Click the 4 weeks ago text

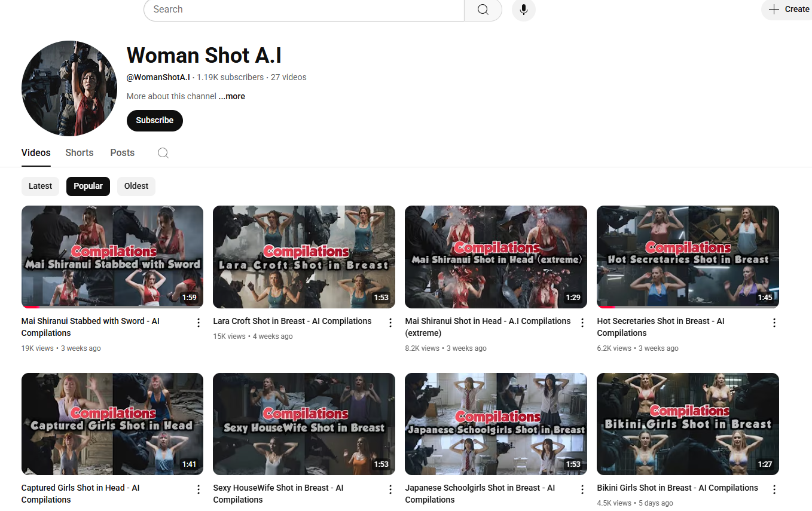[273, 336]
